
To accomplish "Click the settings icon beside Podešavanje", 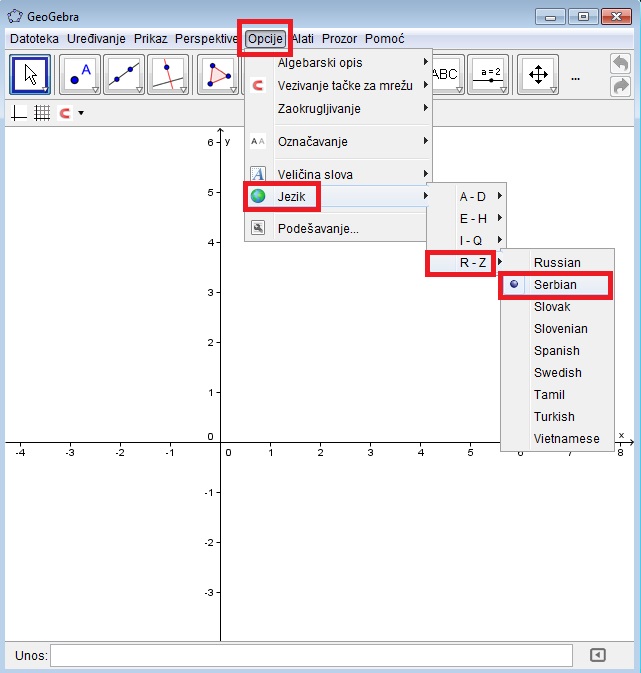I will pos(258,228).
